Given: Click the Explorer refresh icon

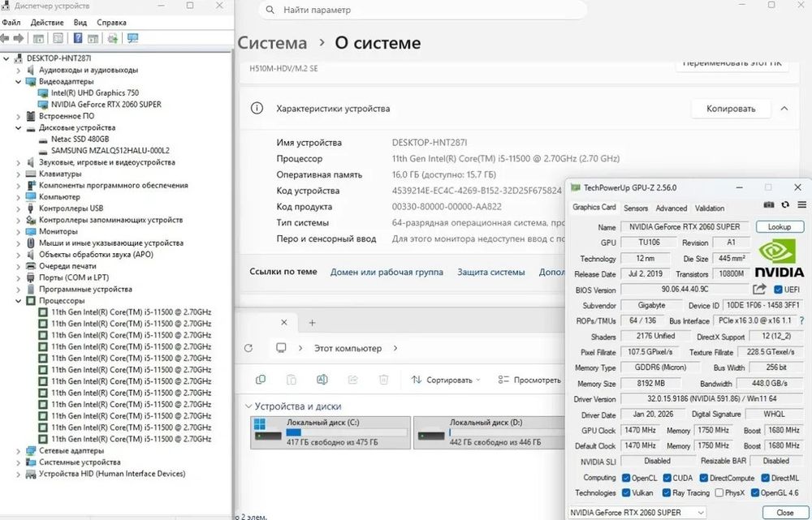Looking at the screenshot, I should coord(248,348).
